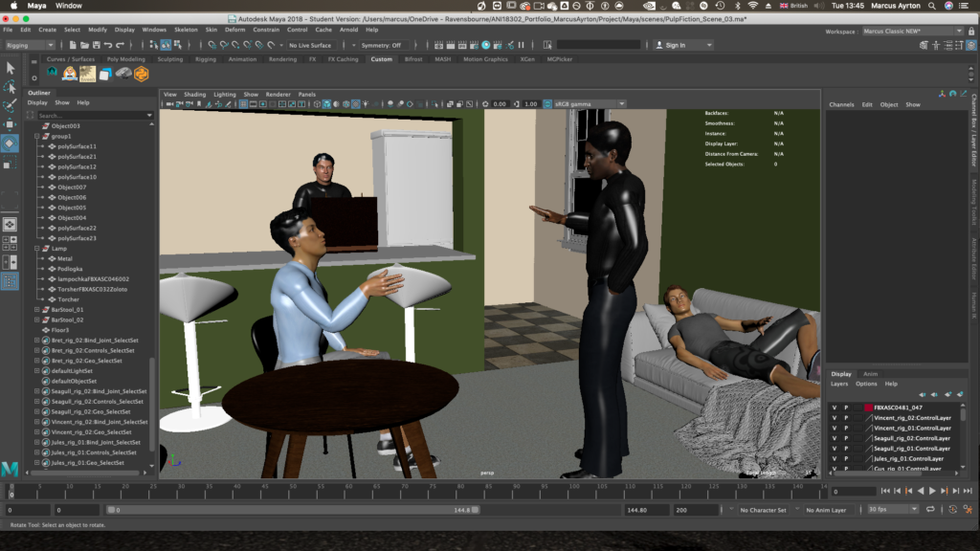Screen dimensions: 980x551
Task: Click the Sign In button
Action: pos(682,45)
